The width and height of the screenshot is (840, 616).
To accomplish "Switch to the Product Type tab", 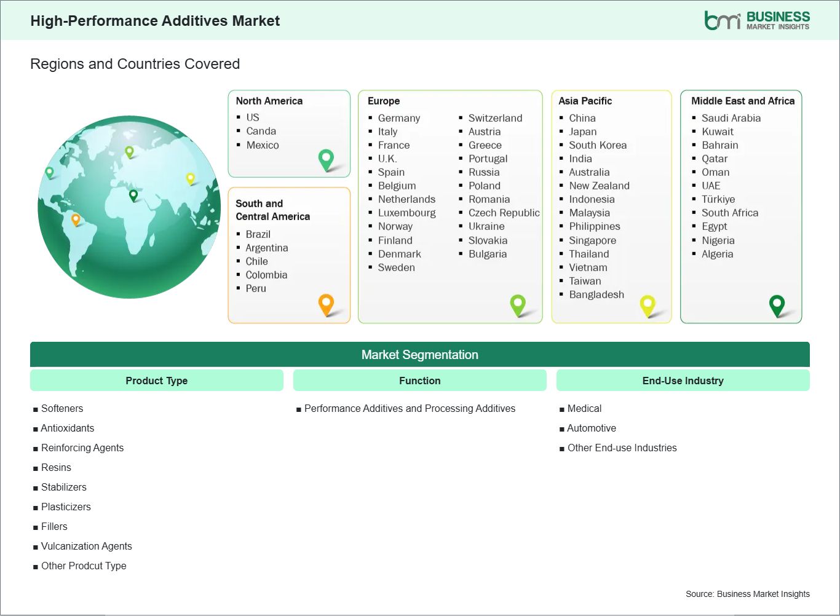I will point(156,380).
